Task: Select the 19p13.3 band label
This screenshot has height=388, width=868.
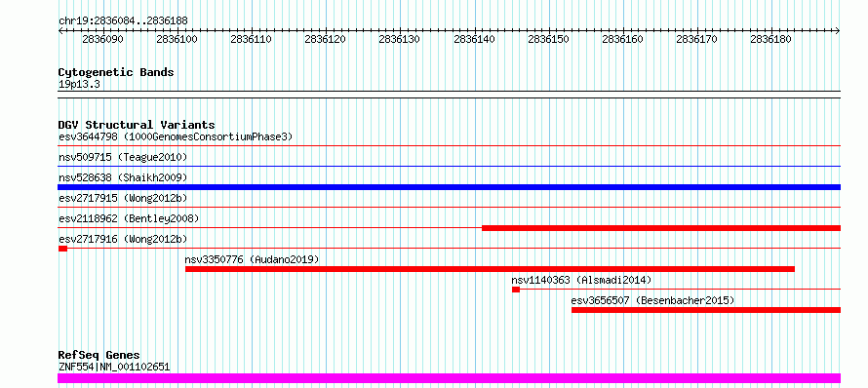Action: coord(79,85)
